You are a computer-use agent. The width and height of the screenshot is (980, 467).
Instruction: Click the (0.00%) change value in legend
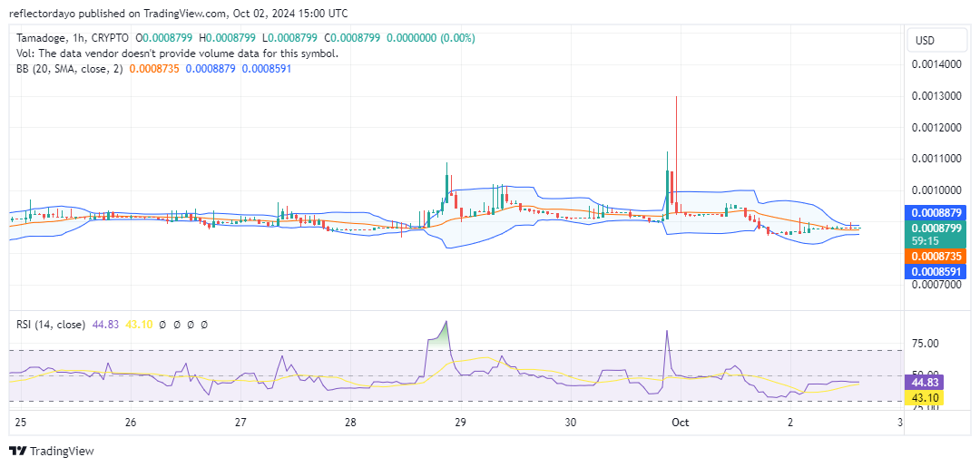(458, 38)
